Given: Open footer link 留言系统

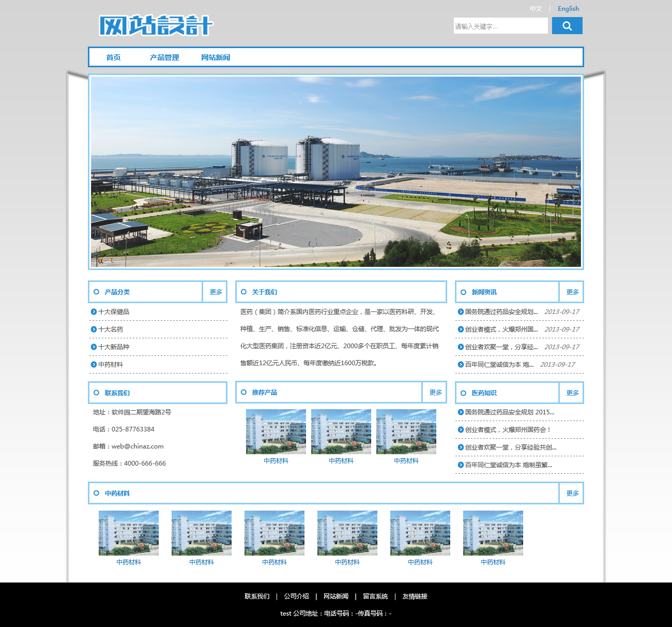Looking at the screenshot, I should 375,596.
